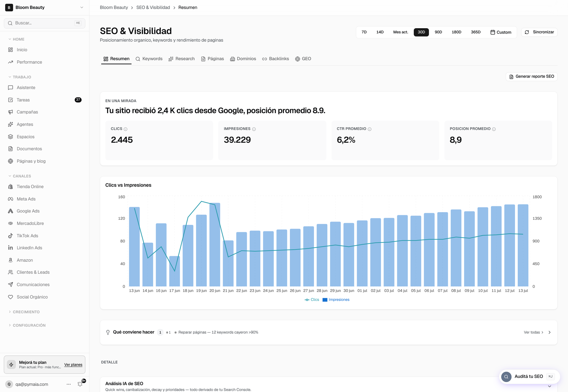568x392 pixels.
Task: Show info for CTR Promedio
Action: (x=370, y=129)
